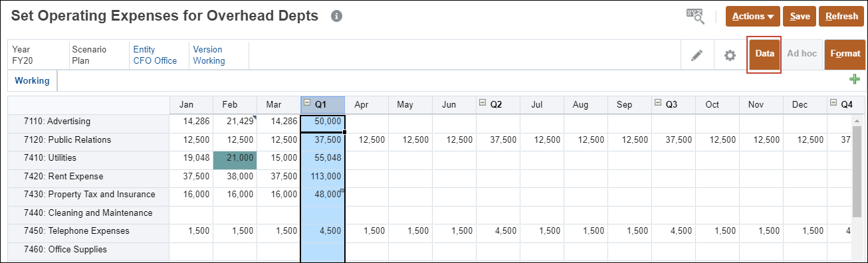Collapse the Q3 column group
The width and height of the screenshot is (868, 263).
point(658,103)
